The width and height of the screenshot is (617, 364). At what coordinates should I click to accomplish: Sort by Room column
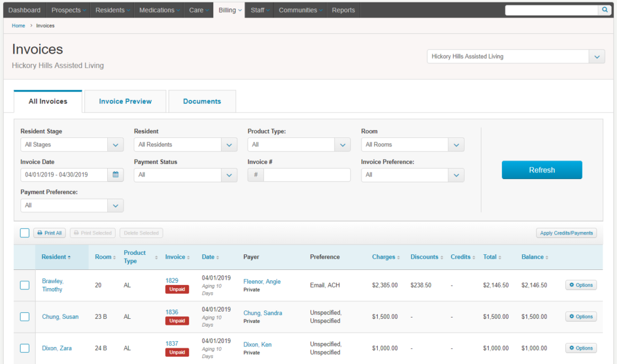[x=105, y=257]
